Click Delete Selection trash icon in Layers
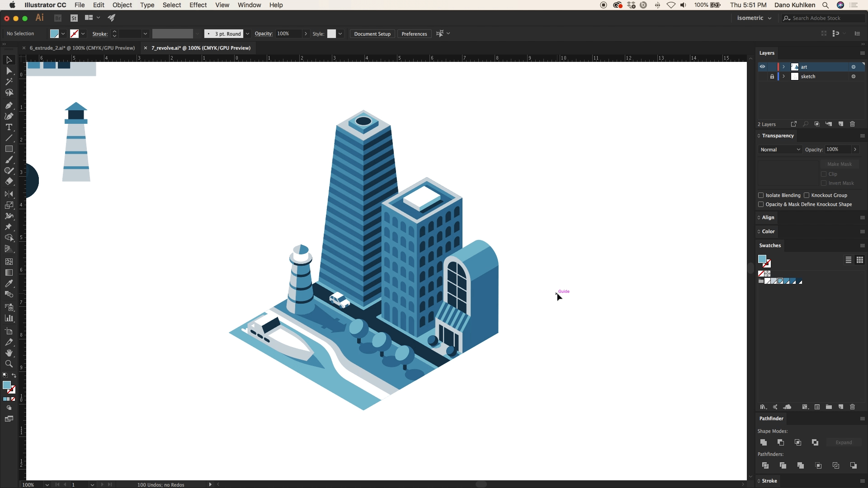868x488 pixels. click(x=852, y=124)
